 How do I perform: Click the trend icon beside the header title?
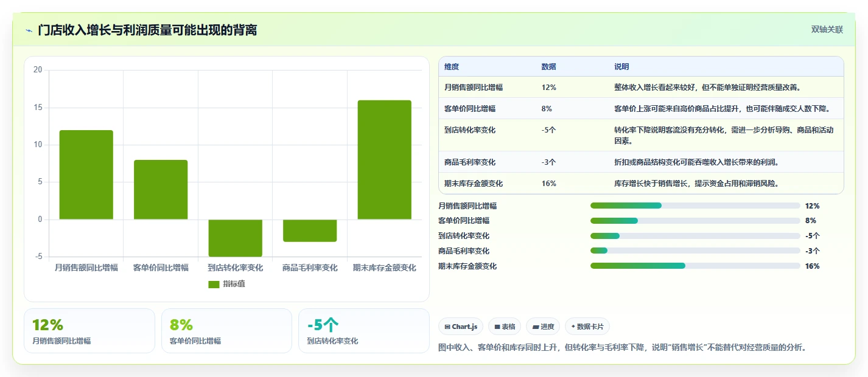(x=29, y=30)
